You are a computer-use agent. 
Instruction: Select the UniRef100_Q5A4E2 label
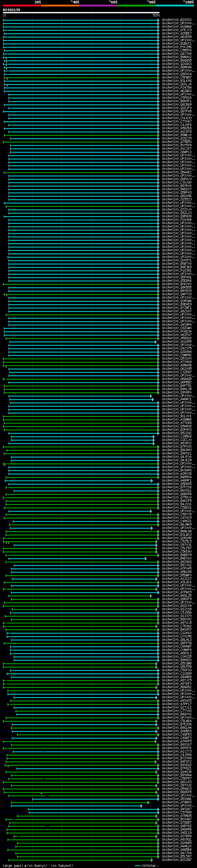tap(177, 172)
